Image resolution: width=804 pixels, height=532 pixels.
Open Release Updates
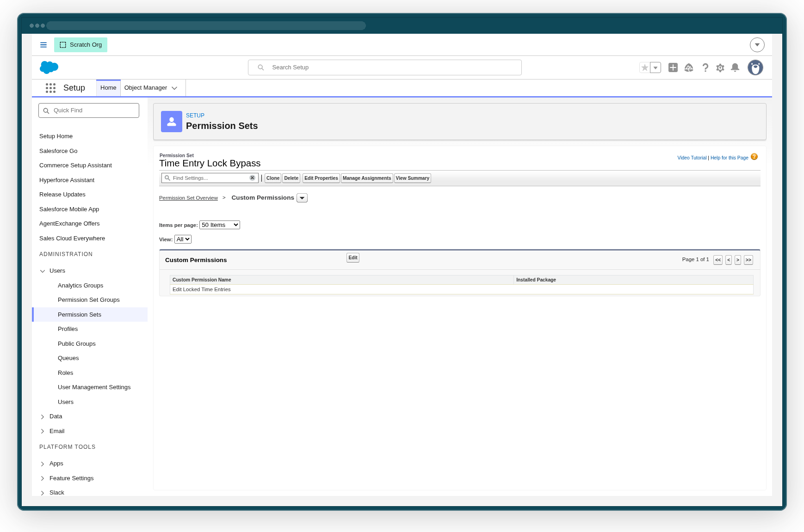[62, 195]
